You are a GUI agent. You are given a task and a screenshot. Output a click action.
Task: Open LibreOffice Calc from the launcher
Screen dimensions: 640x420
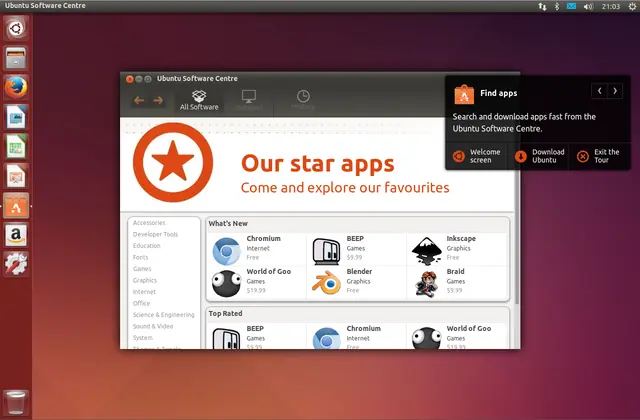pyautogui.click(x=16, y=146)
